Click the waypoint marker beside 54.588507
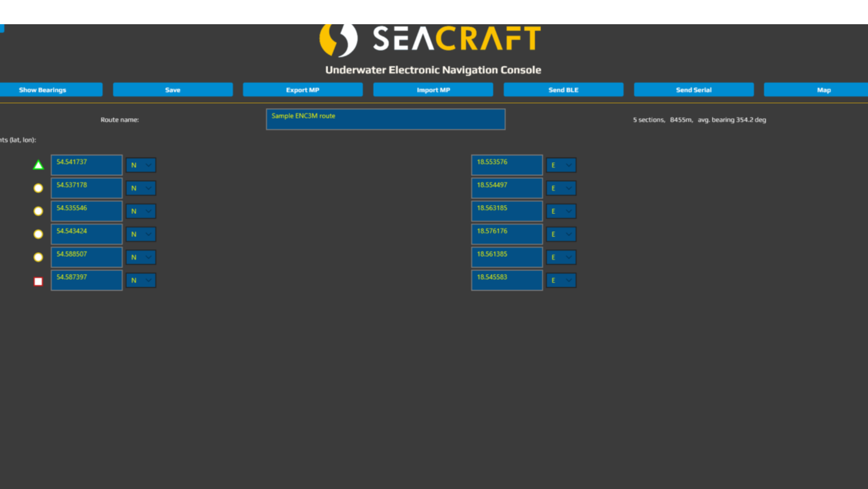 coord(38,257)
